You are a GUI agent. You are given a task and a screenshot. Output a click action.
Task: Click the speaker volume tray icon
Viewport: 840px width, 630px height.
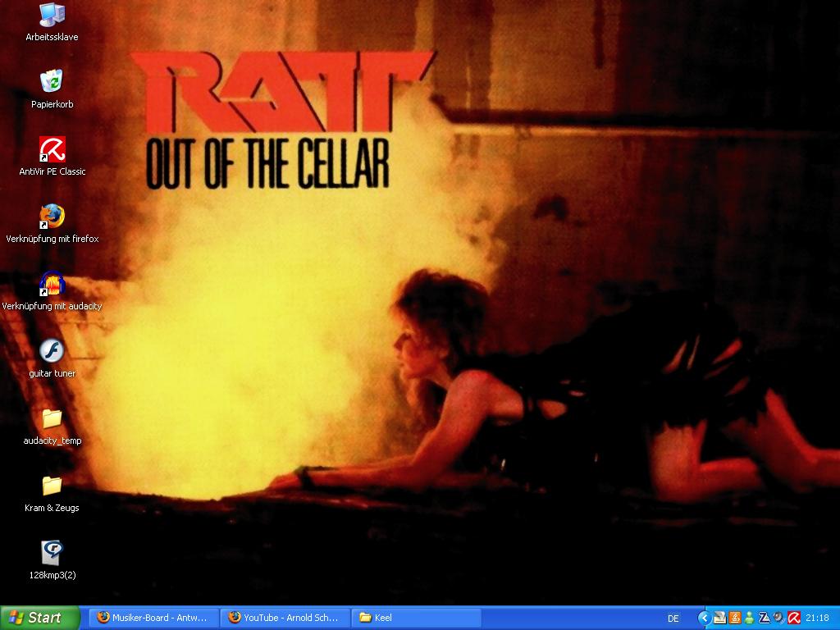(779, 619)
